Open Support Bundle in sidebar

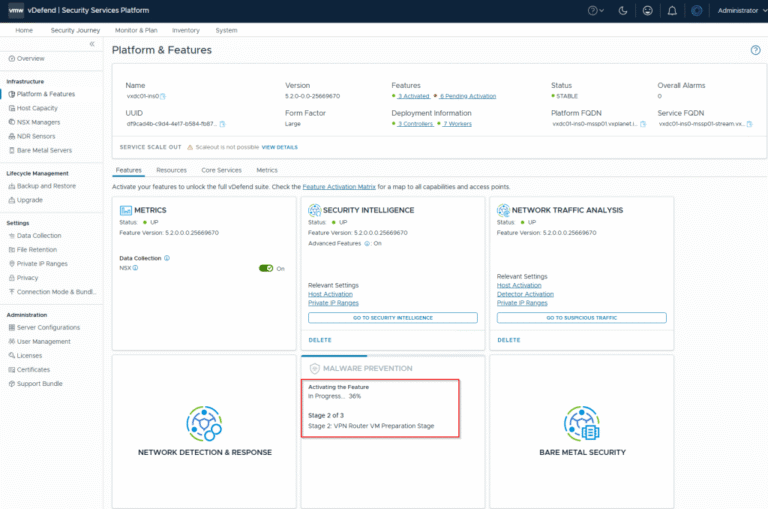click(x=35, y=384)
